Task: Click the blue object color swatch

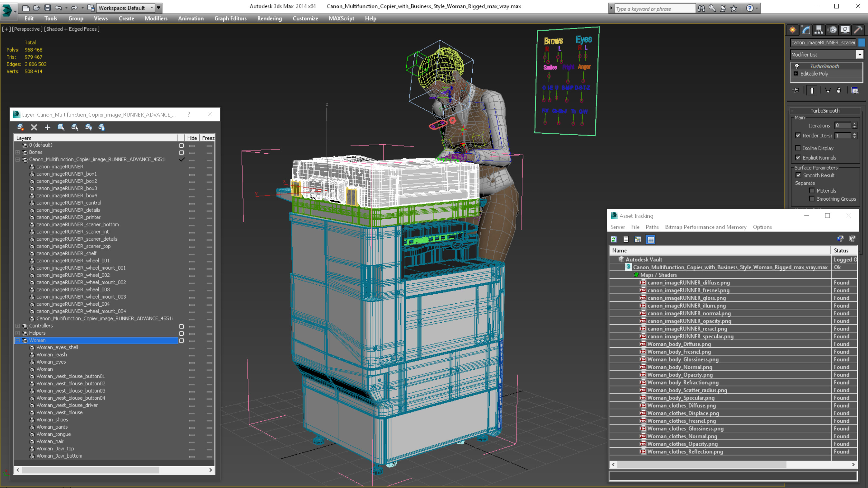Action: pyautogui.click(x=862, y=42)
